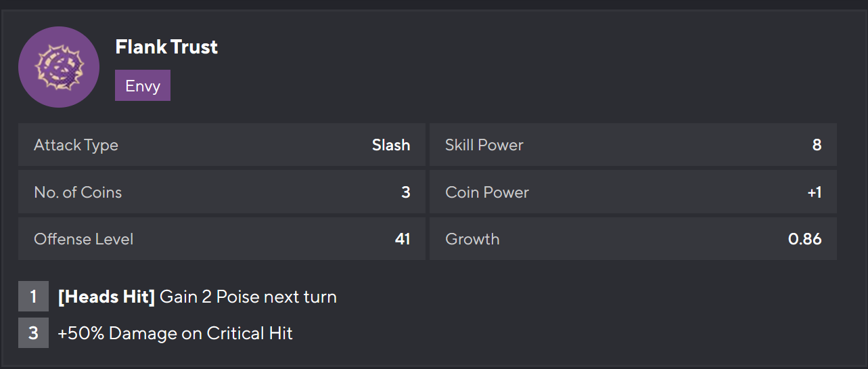Click the Coin Power label
Screen dimensions: 868x369
tap(487, 192)
